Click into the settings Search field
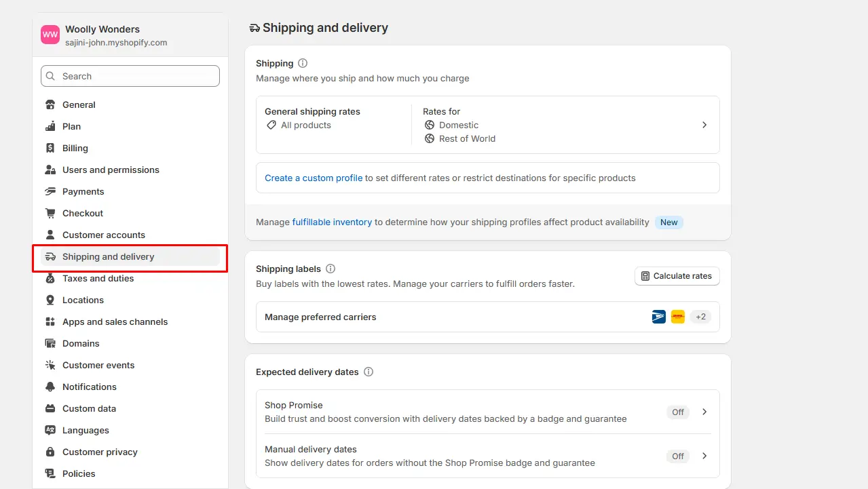 click(x=130, y=76)
